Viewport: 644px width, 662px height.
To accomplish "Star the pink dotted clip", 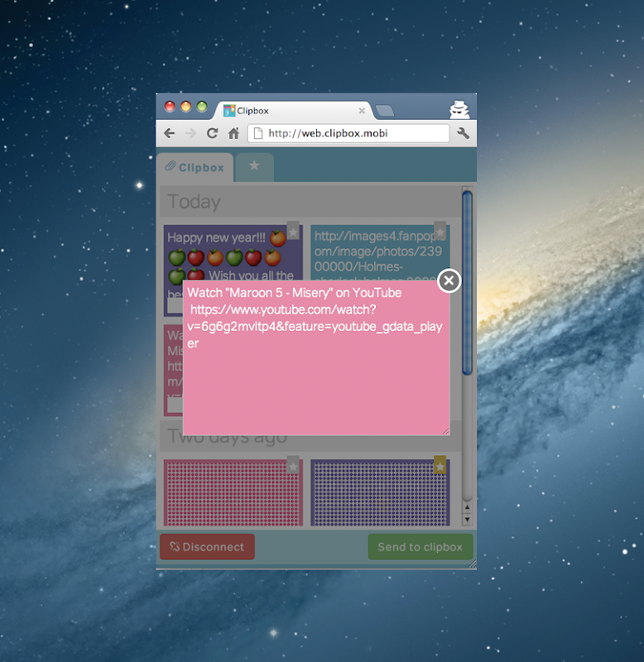I will (293, 465).
